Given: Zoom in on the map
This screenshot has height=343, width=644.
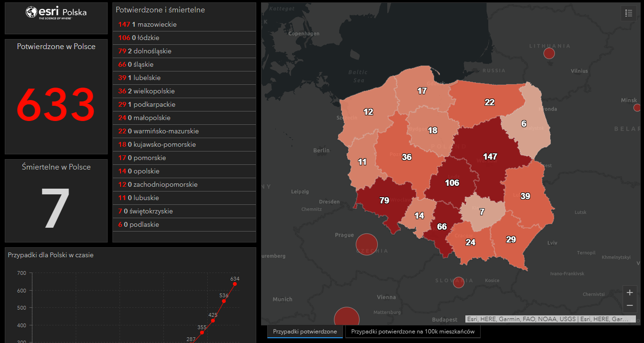Looking at the screenshot, I should coord(629,293).
